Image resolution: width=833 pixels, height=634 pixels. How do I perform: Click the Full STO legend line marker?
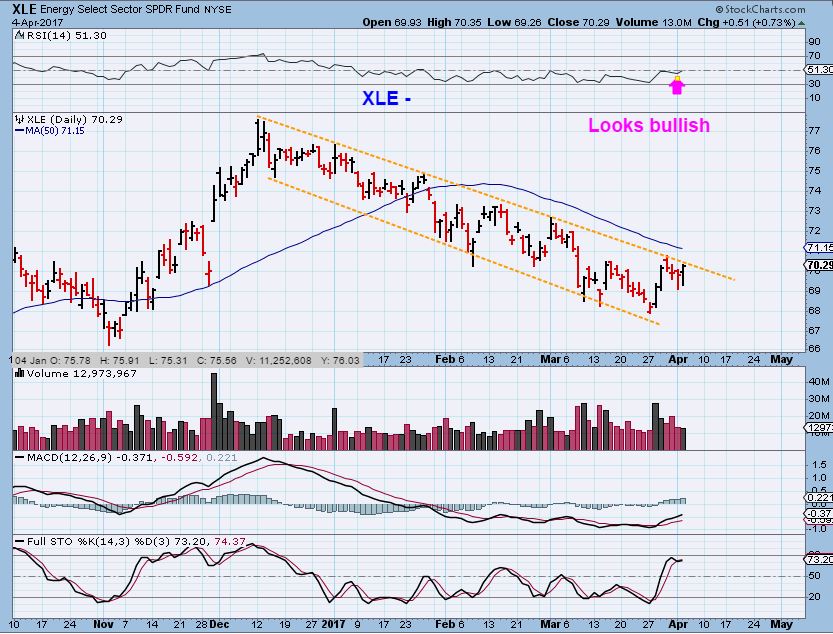pos(20,542)
